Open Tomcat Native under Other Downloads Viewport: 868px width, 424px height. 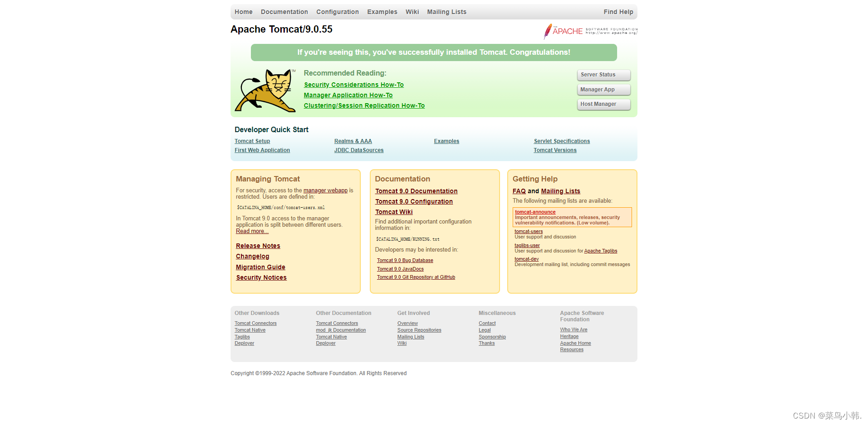point(250,330)
